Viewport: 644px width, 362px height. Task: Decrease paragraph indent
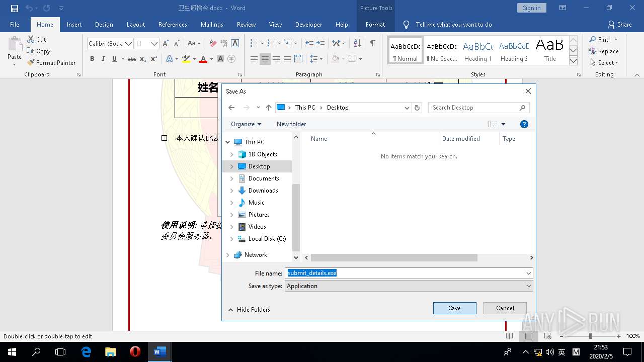pyautogui.click(x=309, y=43)
